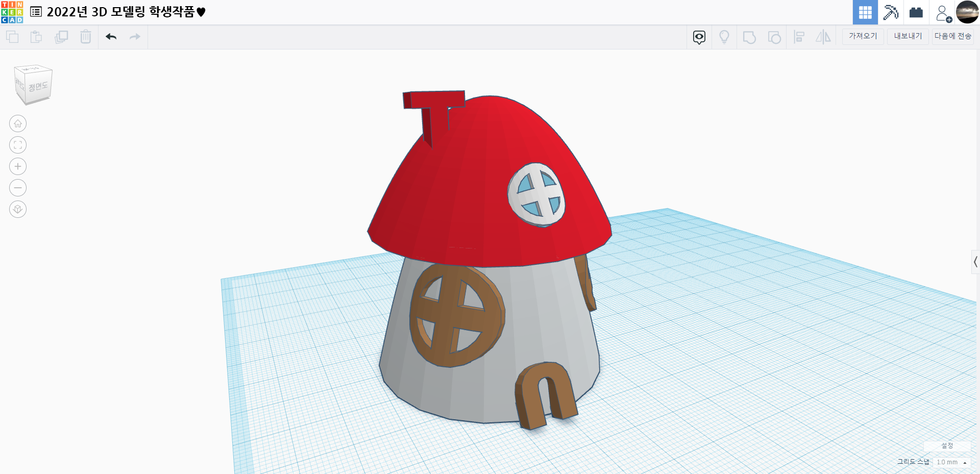Click the Align tool icon

click(799, 37)
